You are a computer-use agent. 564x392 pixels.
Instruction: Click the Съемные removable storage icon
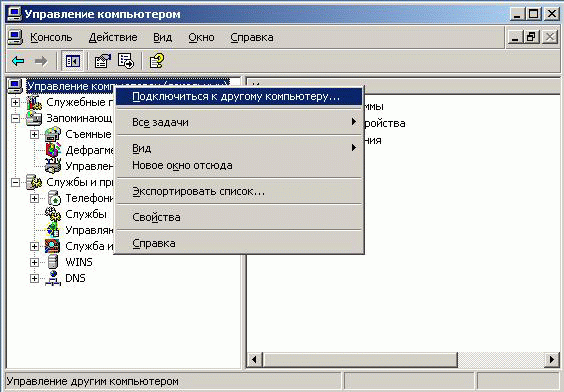coord(53,135)
